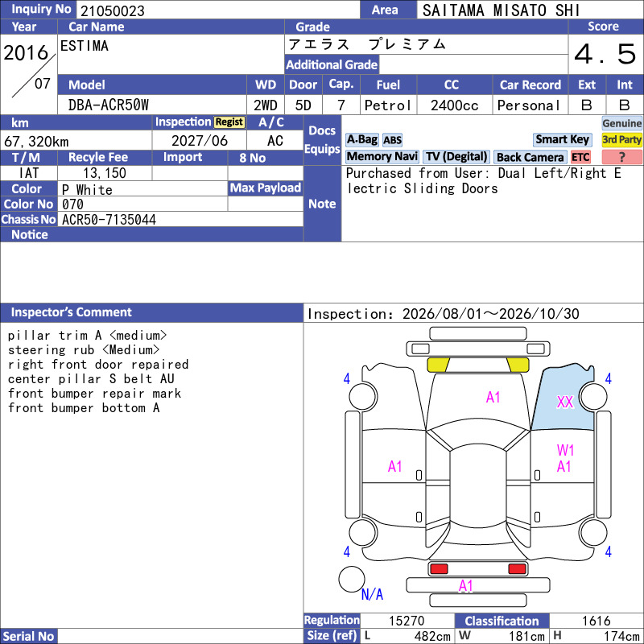
Task: Click the A1 mark on the hood
Action: 493,397
